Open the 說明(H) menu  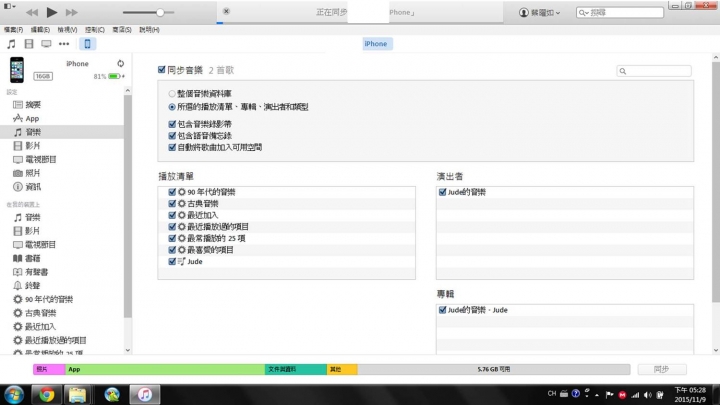coord(149,30)
